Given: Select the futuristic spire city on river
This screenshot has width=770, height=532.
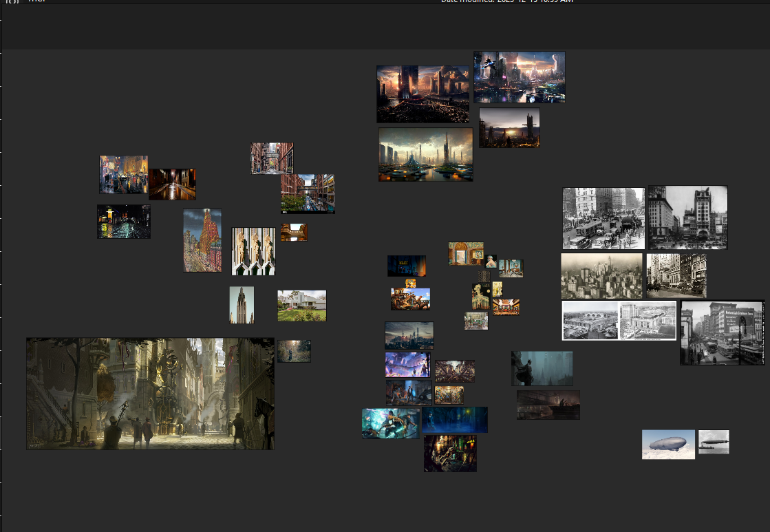Looking at the screenshot, I should pyautogui.click(x=426, y=155).
